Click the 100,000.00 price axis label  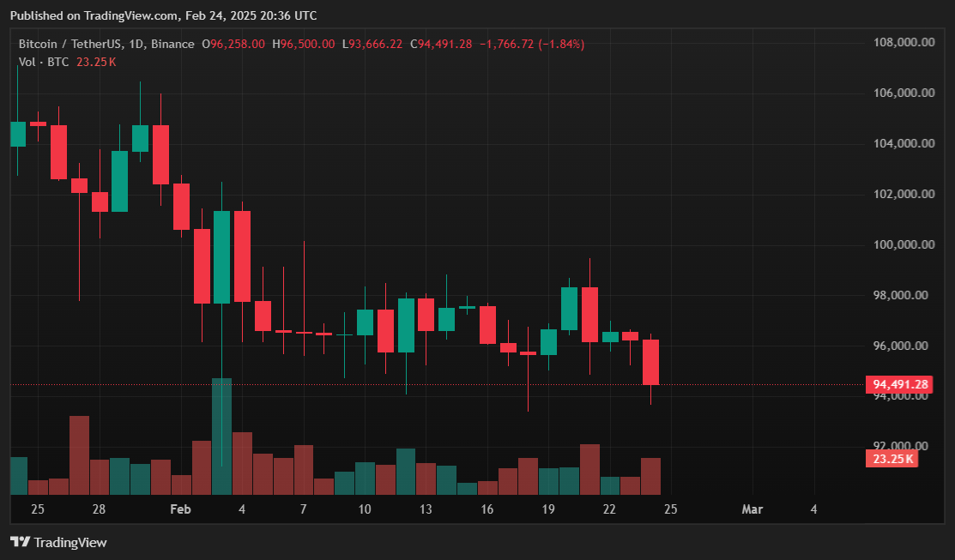coord(904,245)
